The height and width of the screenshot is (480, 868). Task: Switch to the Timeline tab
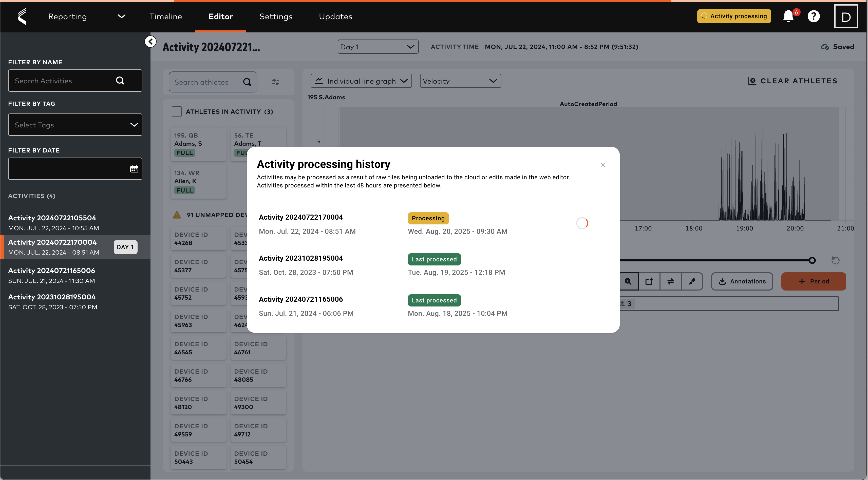click(x=165, y=16)
